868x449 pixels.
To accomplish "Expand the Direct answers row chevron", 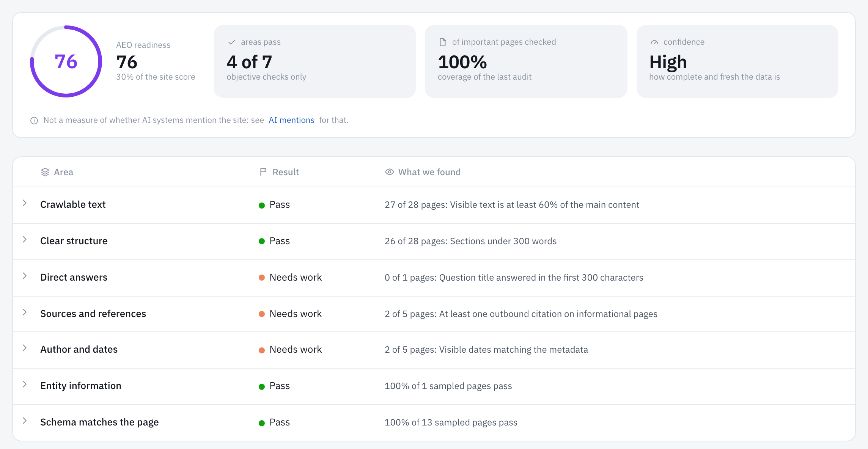I will pos(25,276).
